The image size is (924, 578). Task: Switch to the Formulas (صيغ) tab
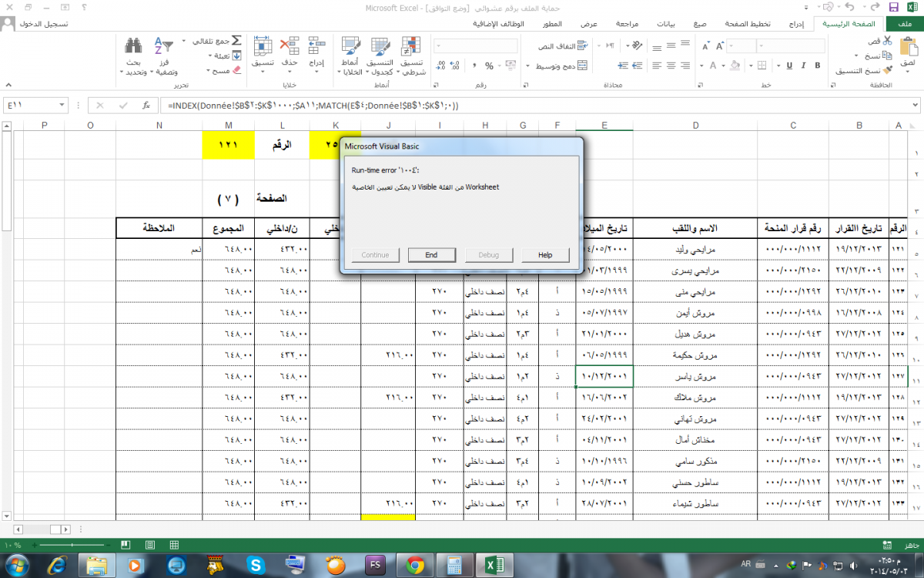coord(699,24)
